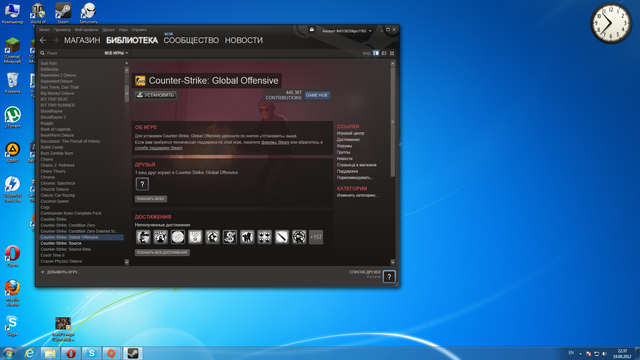Switch to detail view icon next to ВИД
The image size is (640, 360).
376,53
